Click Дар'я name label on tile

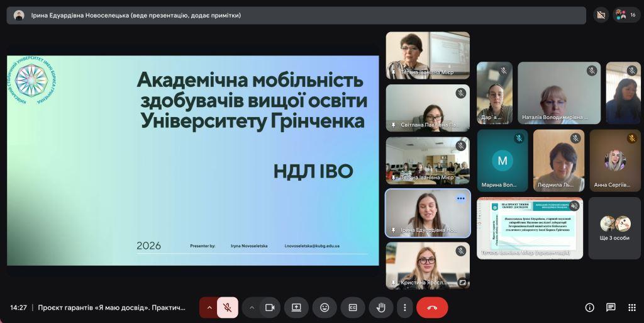pyautogui.click(x=492, y=117)
